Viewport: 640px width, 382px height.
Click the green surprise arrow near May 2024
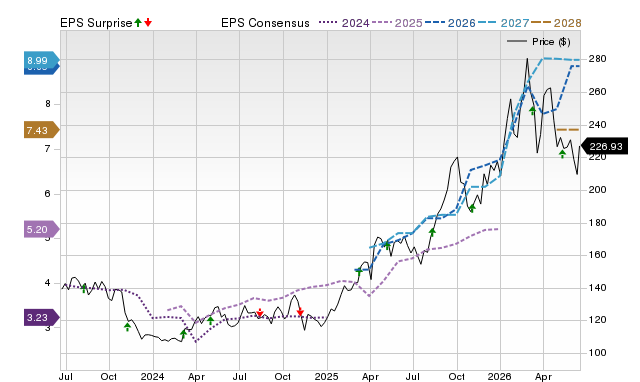(x=210, y=320)
